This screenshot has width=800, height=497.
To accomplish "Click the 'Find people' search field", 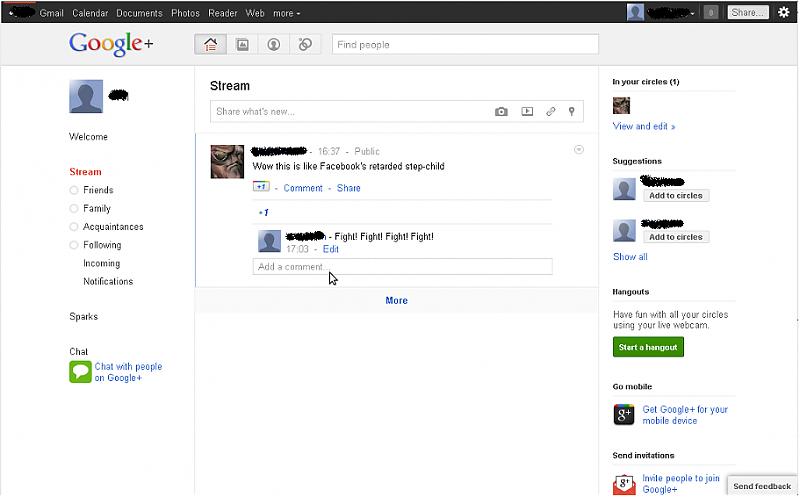I will point(465,45).
